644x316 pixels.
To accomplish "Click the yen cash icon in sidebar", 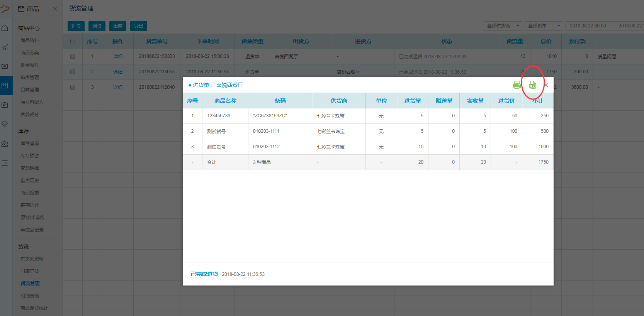I will click(5, 66).
